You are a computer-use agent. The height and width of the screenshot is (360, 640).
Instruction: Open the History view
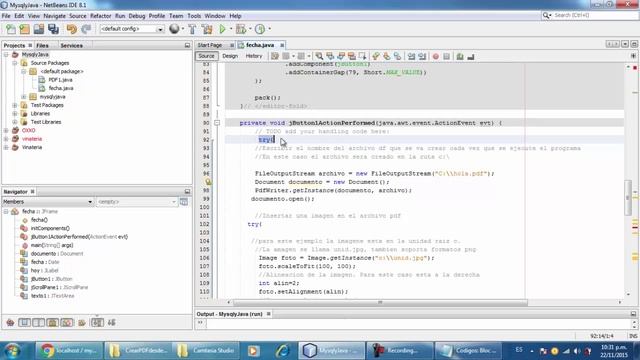[253, 56]
